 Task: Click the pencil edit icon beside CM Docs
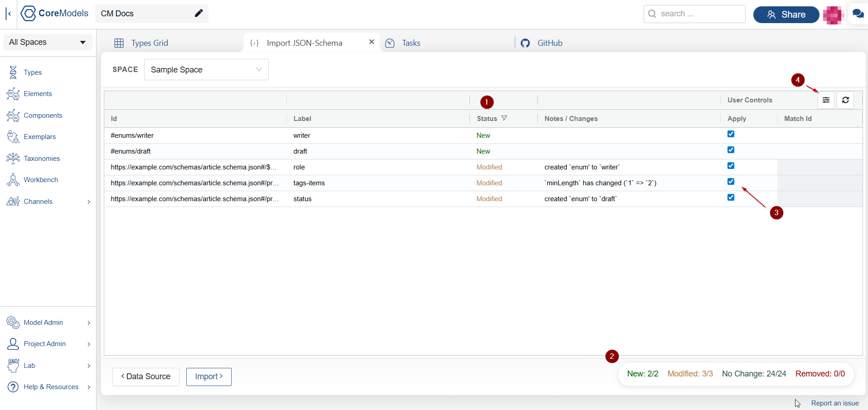(199, 14)
